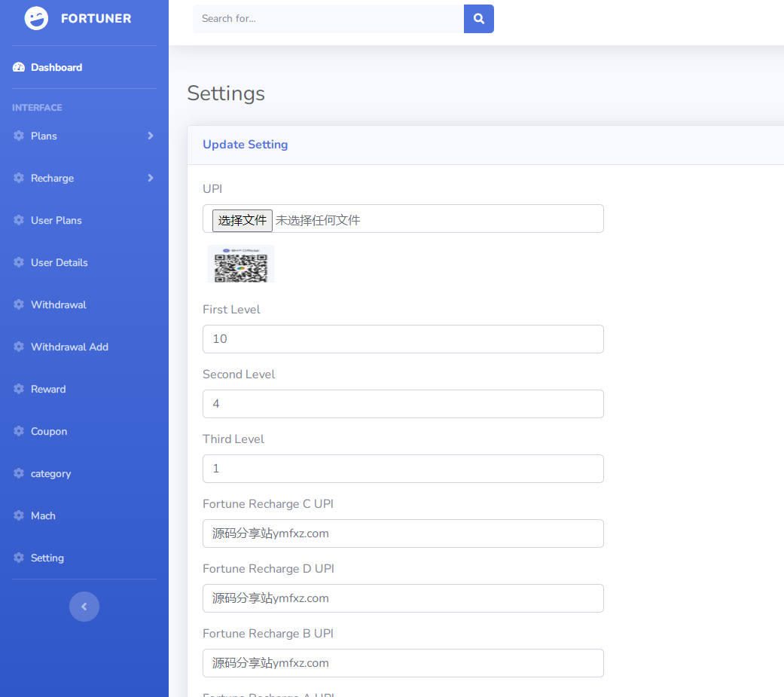Screen dimensions: 784x697
Task: Open the Setting sidebar item
Action: point(47,558)
